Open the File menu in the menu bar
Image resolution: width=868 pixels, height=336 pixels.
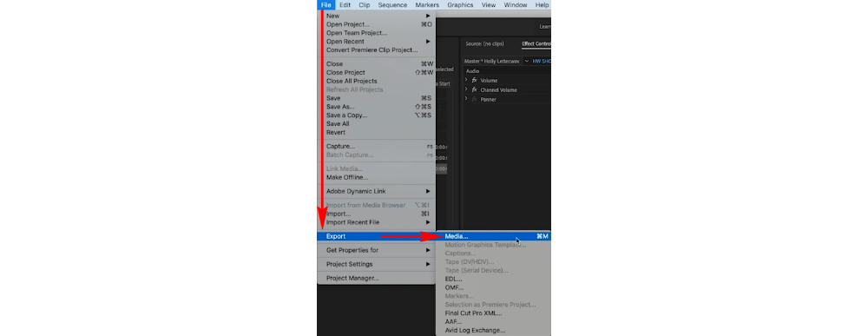click(325, 5)
